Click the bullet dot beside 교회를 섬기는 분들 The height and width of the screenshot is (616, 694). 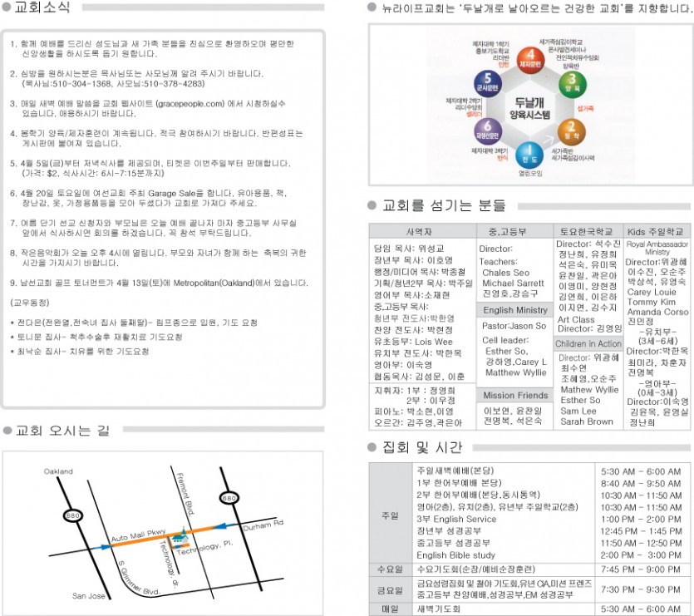372,205
